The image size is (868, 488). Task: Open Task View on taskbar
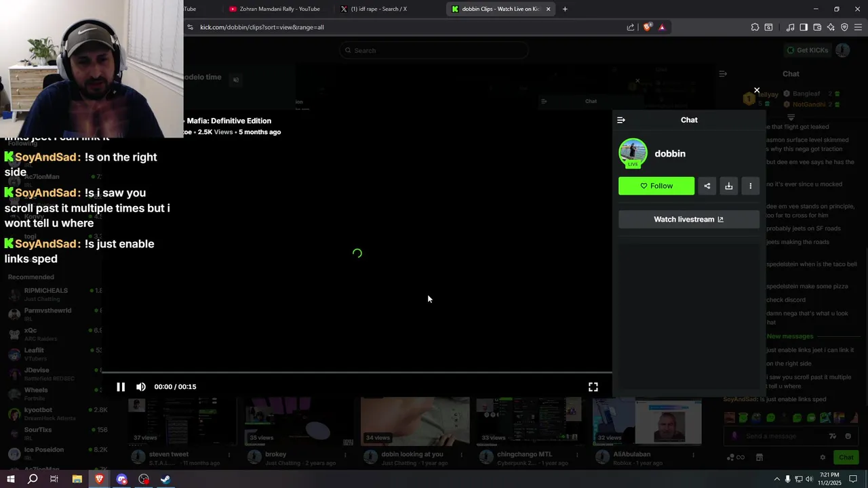tap(54, 479)
